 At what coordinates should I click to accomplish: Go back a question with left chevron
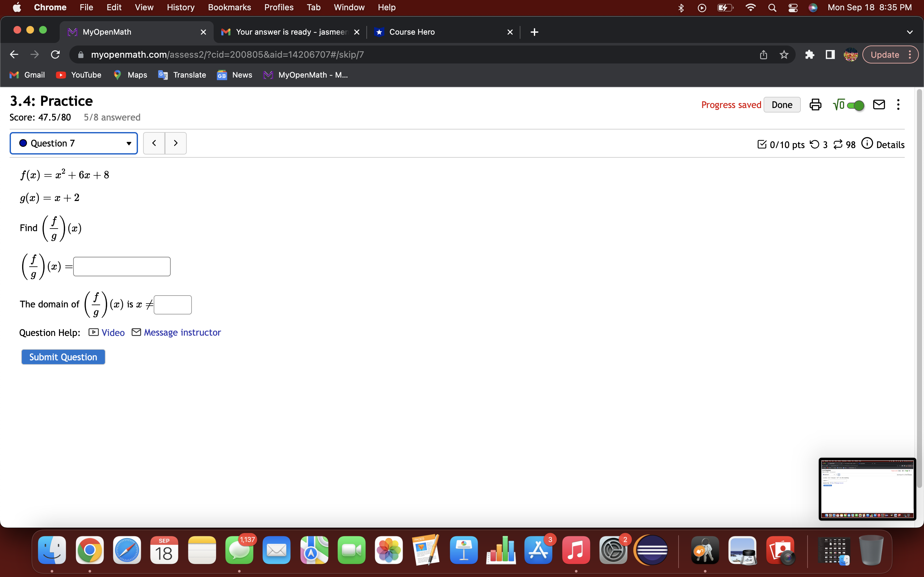154,143
